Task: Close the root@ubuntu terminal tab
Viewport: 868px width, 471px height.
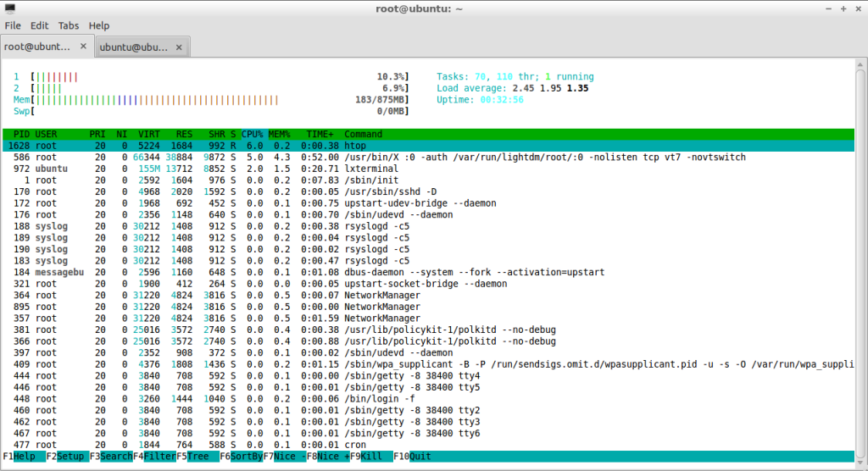Action: click(83, 47)
